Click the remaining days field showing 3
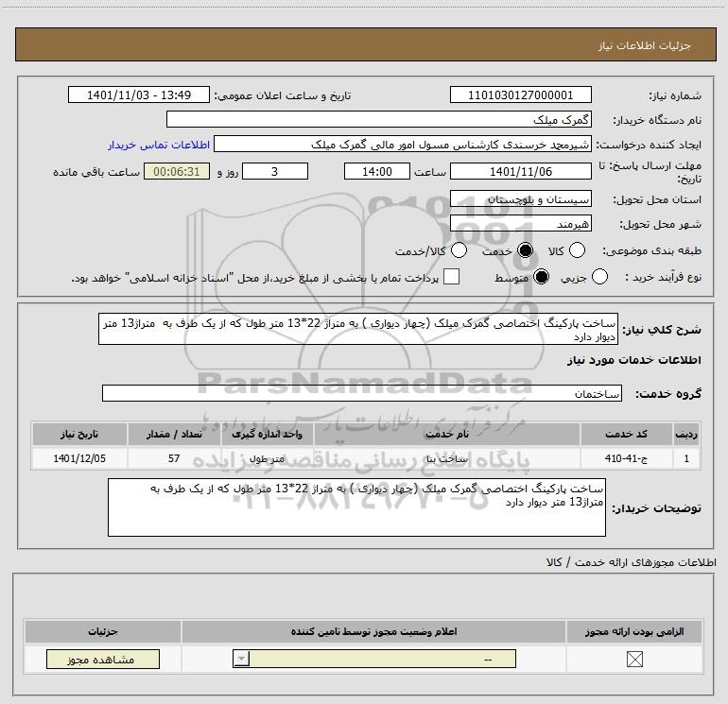The width and height of the screenshot is (728, 704). 275,172
